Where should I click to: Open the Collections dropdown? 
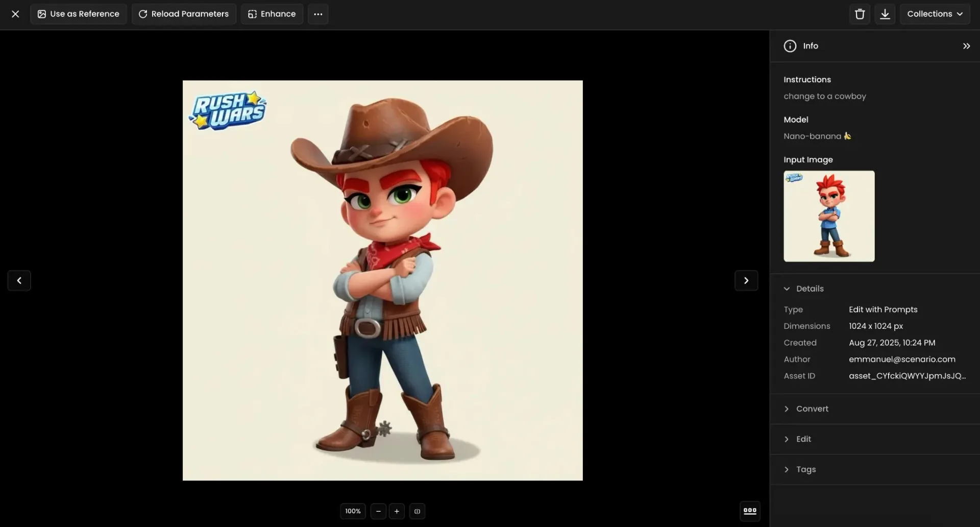(935, 14)
